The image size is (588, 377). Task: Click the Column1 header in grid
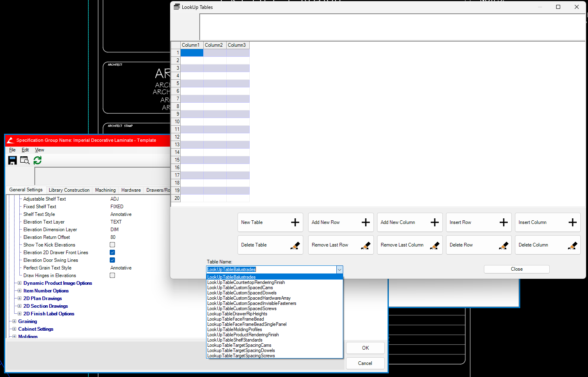click(192, 45)
